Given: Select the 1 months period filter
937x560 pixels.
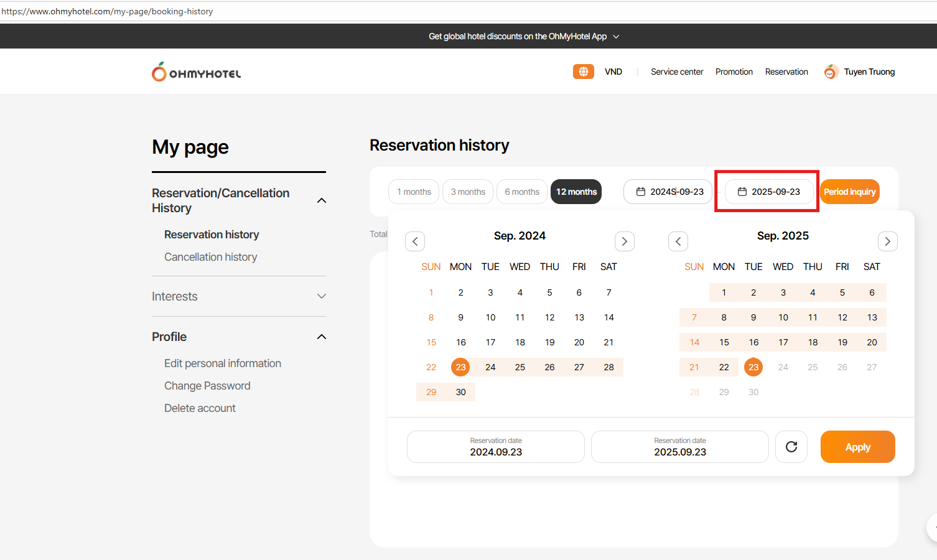Looking at the screenshot, I should (414, 192).
